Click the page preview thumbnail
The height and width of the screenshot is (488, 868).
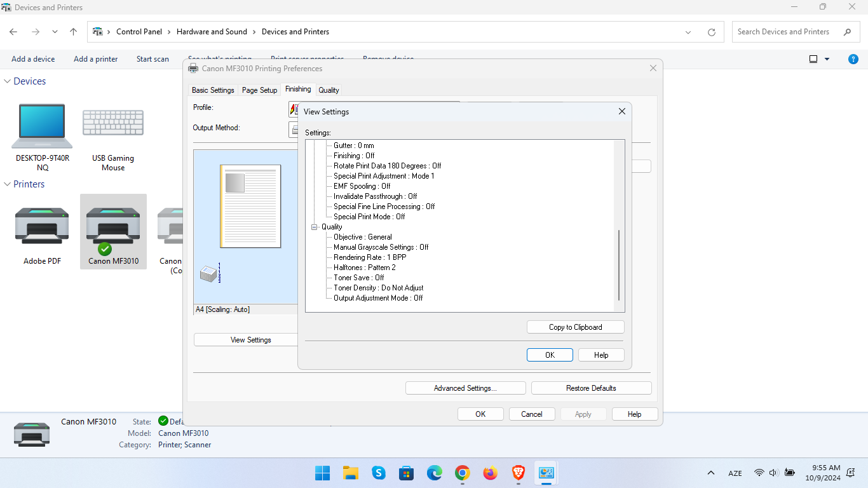point(250,206)
